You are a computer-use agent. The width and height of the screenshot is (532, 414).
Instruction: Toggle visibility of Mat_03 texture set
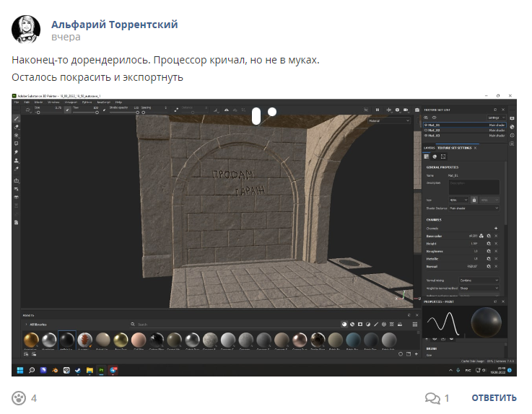(x=426, y=136)
